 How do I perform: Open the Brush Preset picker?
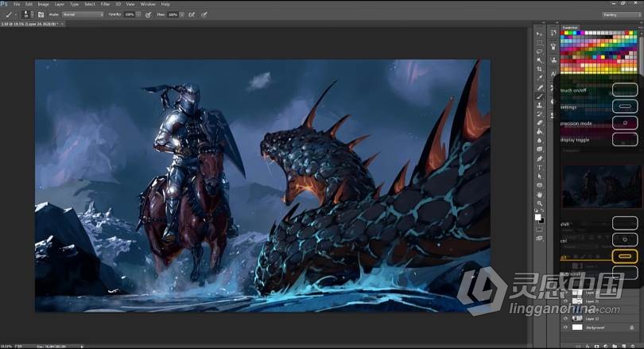[26, 14]
